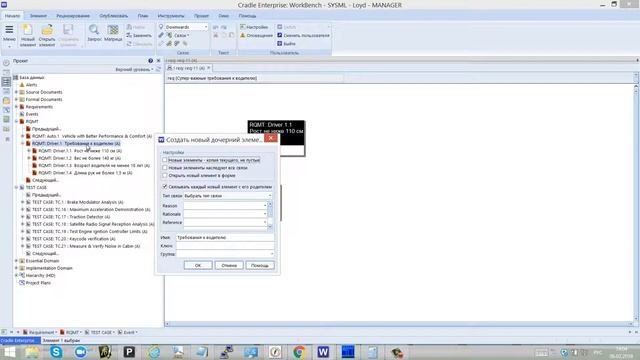Open the 'Тип связи' dropdown
This screenshot has height=360, width=640.
point(227,196)
